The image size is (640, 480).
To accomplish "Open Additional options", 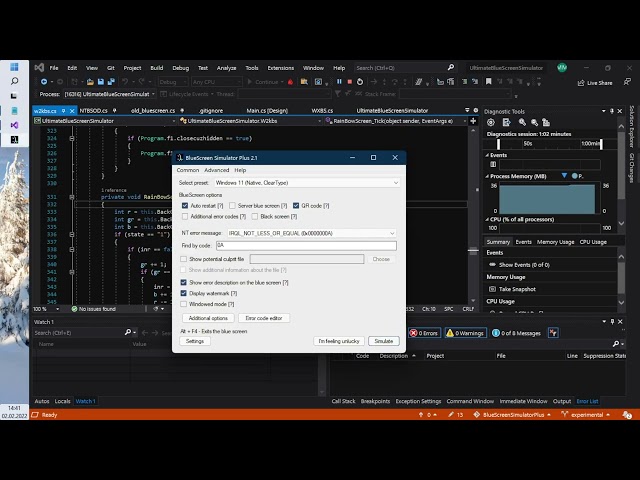I will [x=208, y=318].
